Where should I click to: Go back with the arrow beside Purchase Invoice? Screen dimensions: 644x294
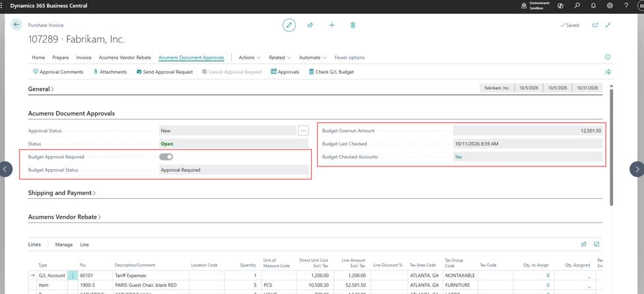coord(17,25)
